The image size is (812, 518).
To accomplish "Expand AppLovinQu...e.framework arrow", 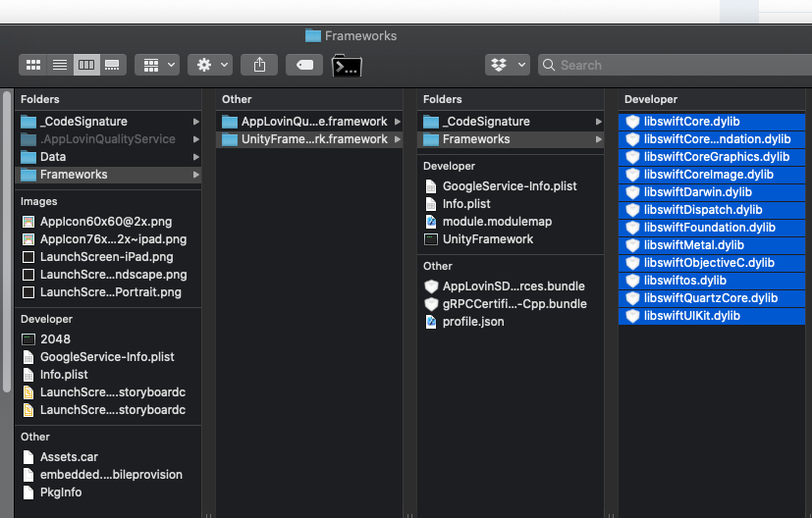I will pos(398,122).
